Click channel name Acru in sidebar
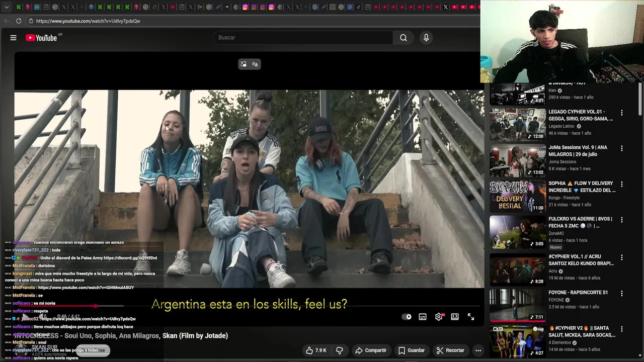This screenshot has width=644, height=362. coord(554,271)
